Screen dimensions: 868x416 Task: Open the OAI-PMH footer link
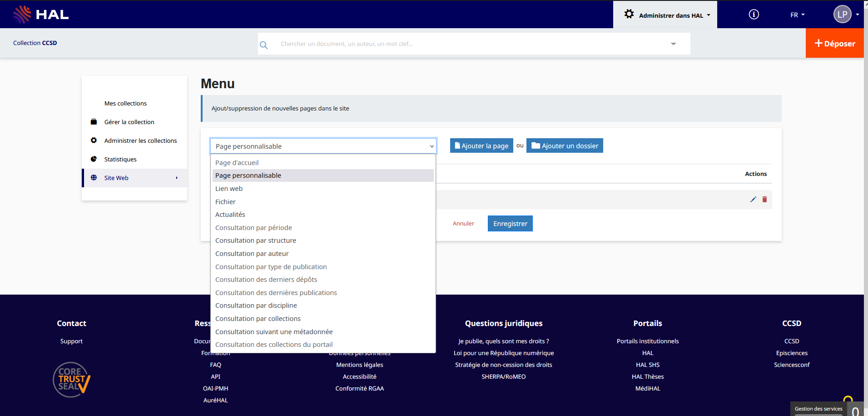[216, 388]
